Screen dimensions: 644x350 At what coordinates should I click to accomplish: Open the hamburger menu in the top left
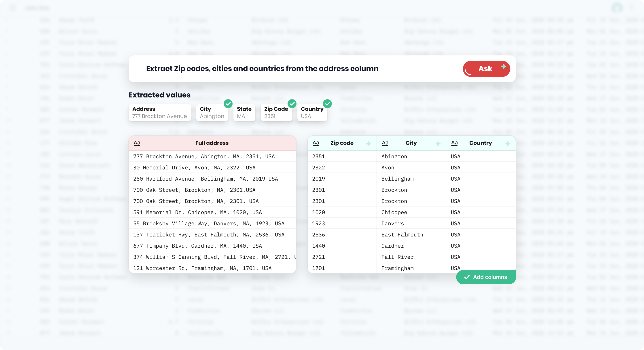[13, 8]
